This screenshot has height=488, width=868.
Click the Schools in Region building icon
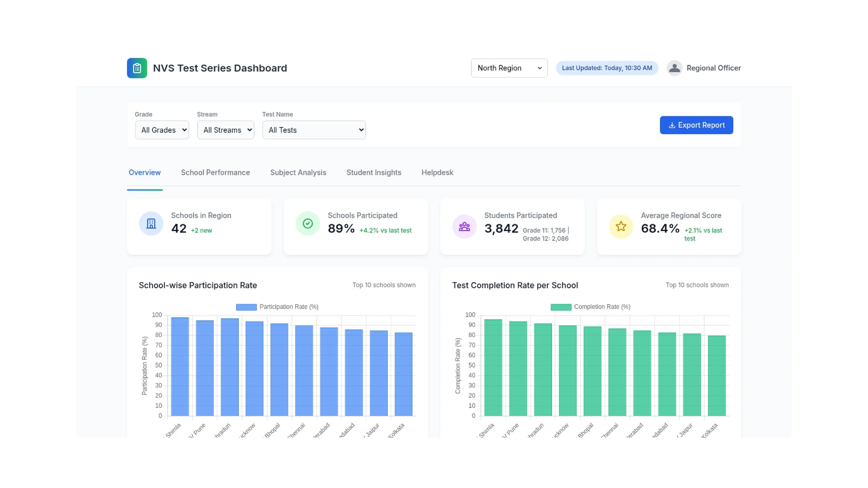151,224
